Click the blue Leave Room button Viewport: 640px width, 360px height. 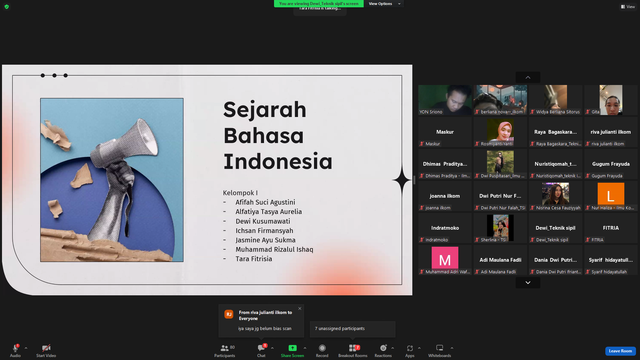[620, 351]
